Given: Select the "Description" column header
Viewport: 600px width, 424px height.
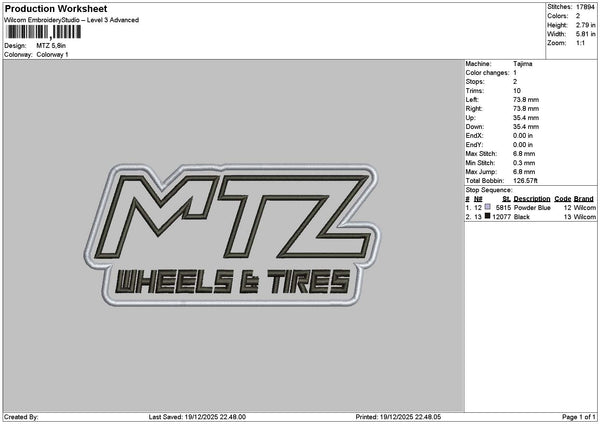Looking at the screenshot, I should point(532,199).
